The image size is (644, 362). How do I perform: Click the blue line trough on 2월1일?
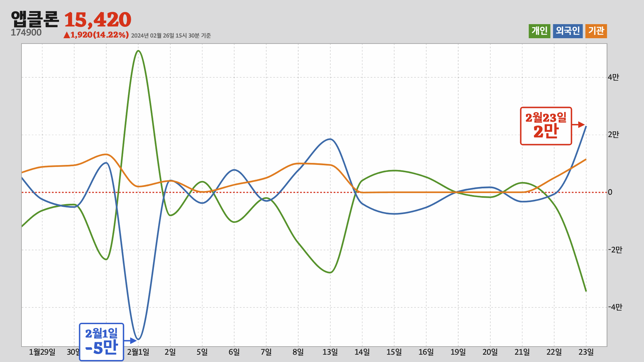[x=138, y=339]
